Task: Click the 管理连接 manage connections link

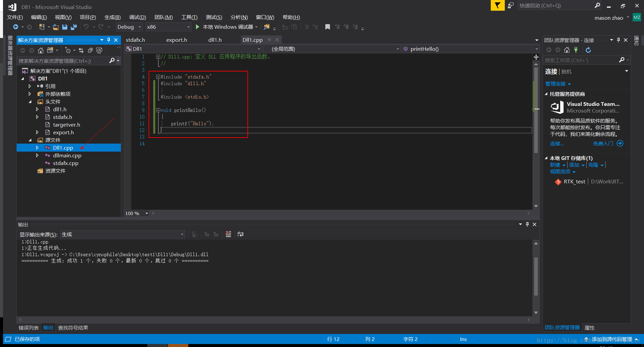Action: 558,84
